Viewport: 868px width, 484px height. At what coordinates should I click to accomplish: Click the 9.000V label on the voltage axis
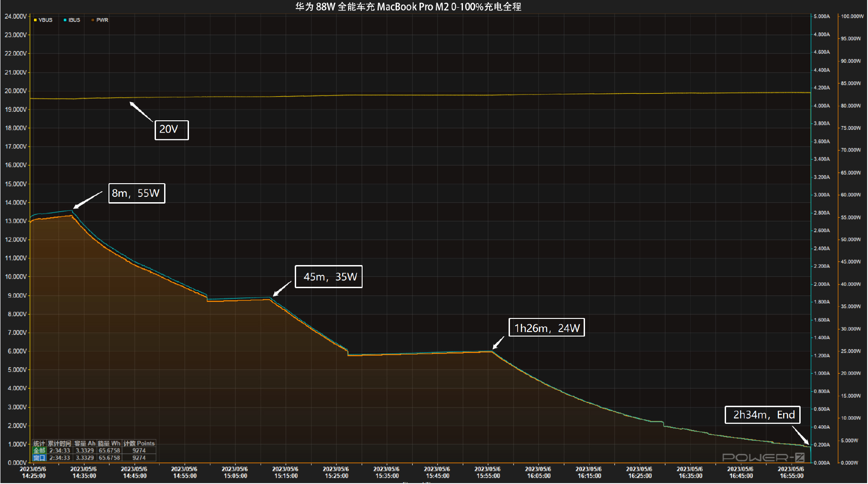(17, 295)
